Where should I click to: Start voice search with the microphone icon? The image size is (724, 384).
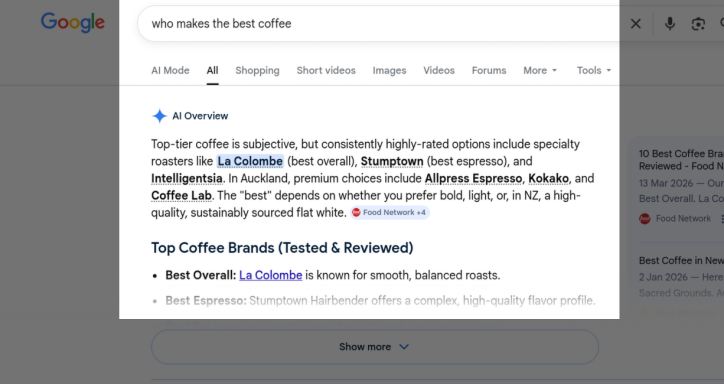(670, 24)
